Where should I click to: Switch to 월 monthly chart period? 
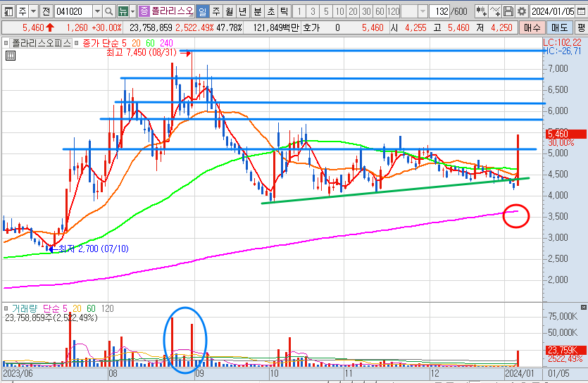[x=230, y=11]
